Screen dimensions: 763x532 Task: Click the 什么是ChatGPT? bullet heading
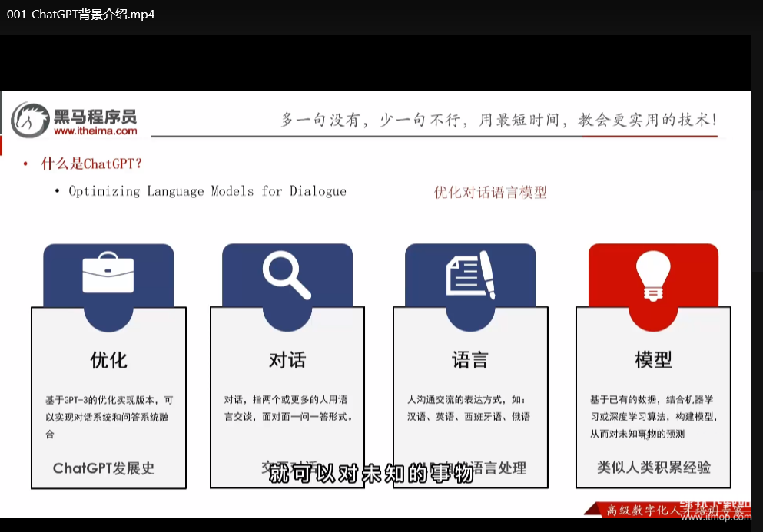91,164
